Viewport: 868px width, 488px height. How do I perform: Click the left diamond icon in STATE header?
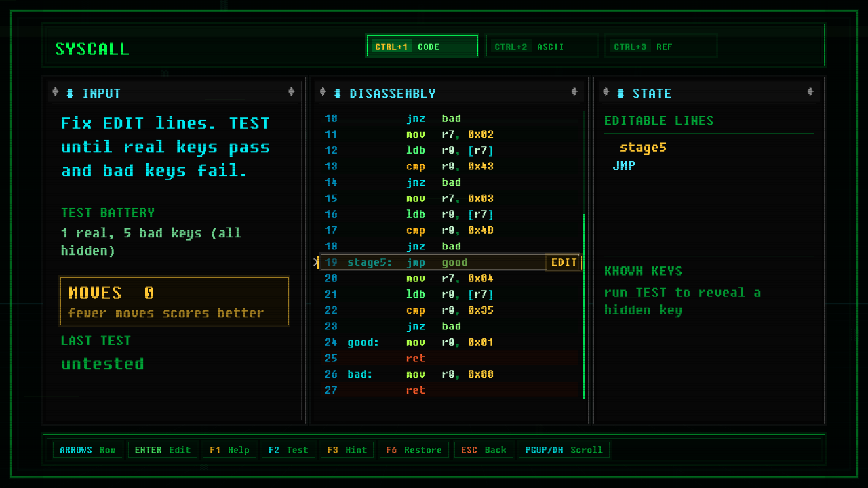(x=606, y=92)
